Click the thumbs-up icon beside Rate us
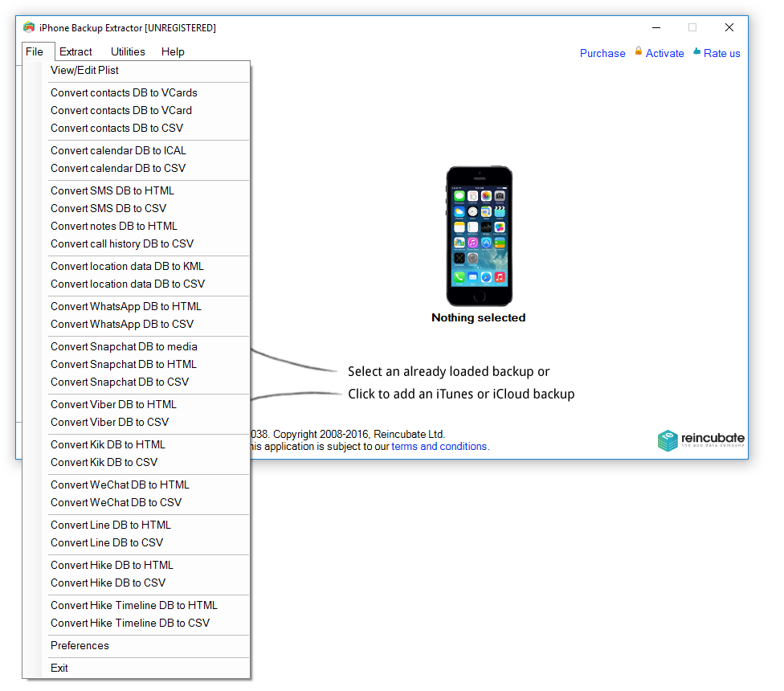The width and height of the screenshot is (784, 691). click(696, 53)
